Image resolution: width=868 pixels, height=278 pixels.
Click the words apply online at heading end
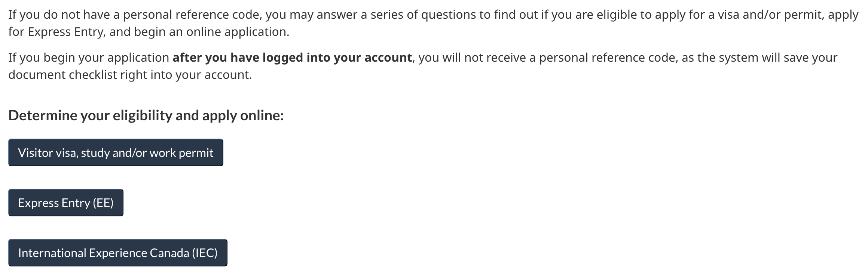[x=243, y=115]
